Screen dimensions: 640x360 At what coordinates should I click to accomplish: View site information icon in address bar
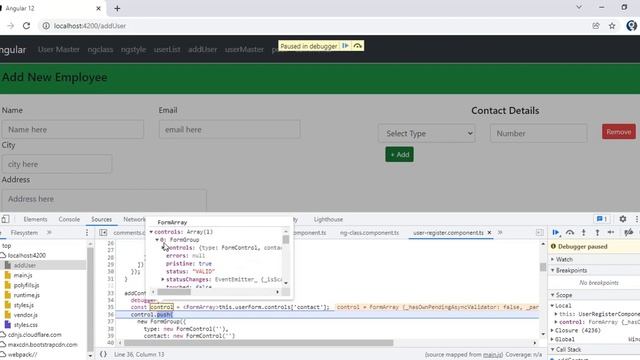46,26
